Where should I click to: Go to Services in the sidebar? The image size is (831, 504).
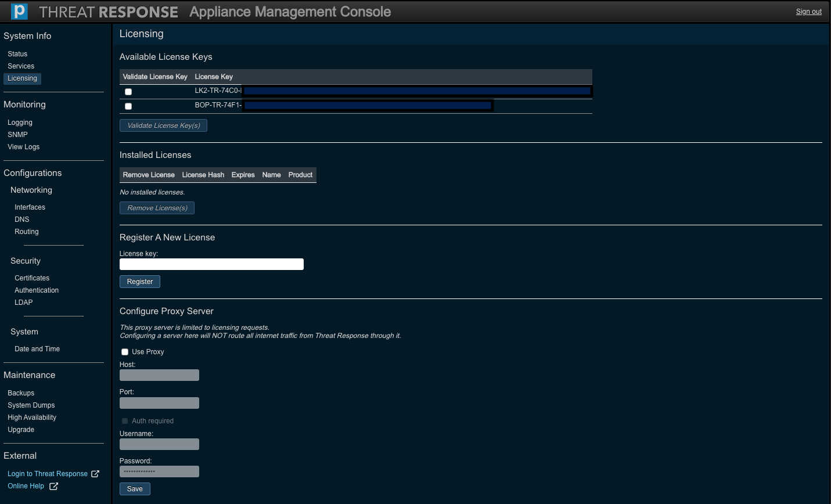21,66
